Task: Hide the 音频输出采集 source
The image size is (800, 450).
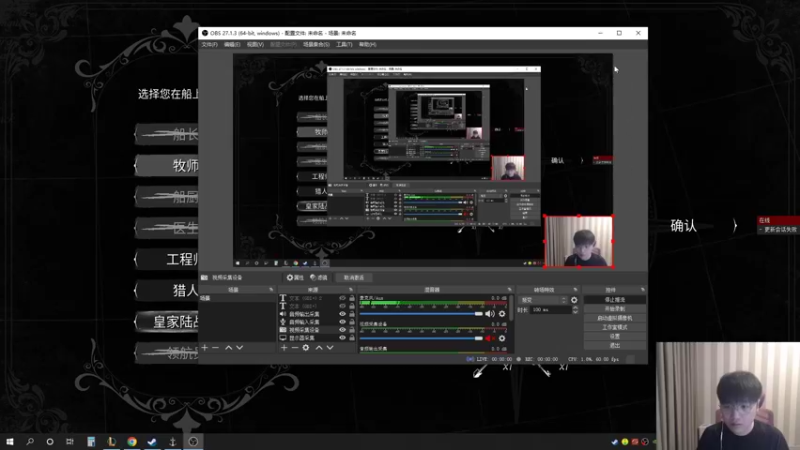Action: coord(342,314)
